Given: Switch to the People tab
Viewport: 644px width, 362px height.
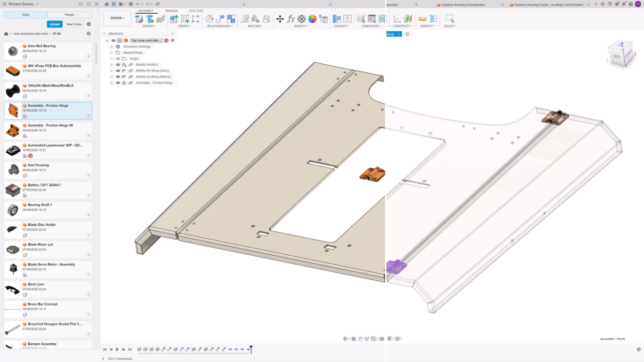Looking at the screenshot, I should point(69,15).
